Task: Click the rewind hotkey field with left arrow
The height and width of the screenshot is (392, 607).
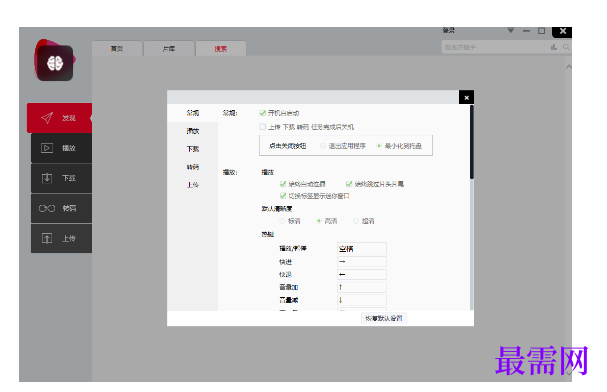Action: (362, 274)
